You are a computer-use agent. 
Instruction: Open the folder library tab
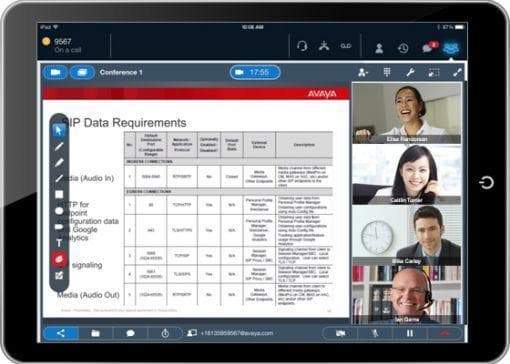click(x=96, y=333)
